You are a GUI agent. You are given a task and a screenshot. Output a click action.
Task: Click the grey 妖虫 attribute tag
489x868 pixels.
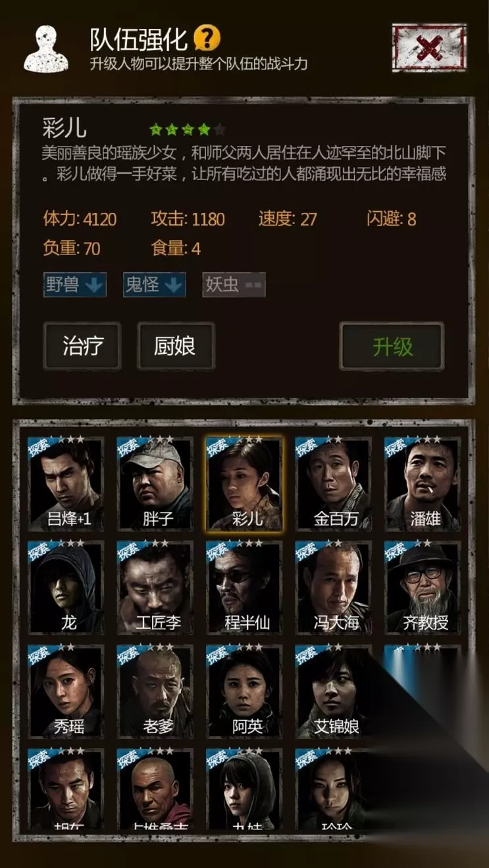coord(234,285)
